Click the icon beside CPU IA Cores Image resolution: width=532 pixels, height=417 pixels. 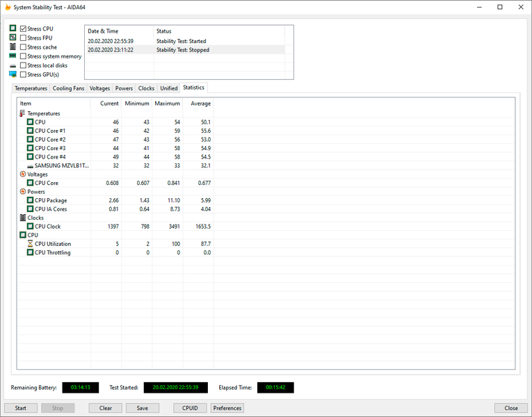(30, 208)
